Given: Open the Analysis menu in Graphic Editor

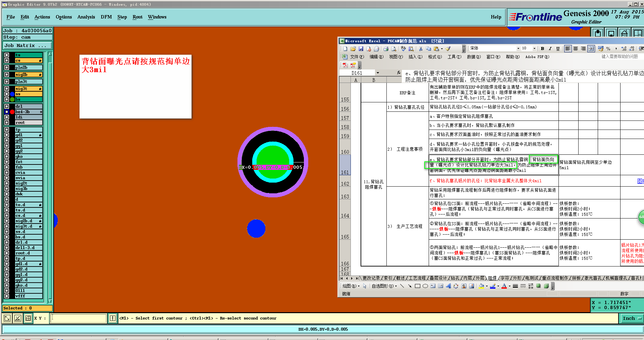Looking at the screenshot, I should click(86, 17).
